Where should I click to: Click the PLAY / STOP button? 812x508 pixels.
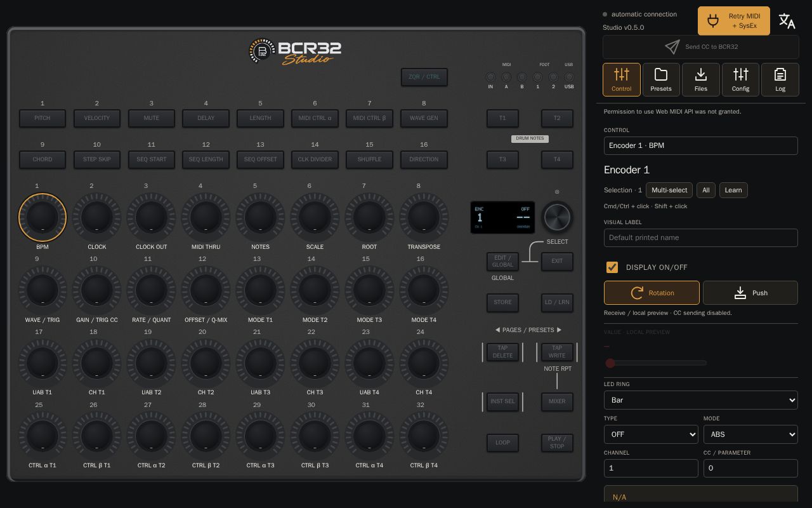pyautogui.click(x=557, y=443)
